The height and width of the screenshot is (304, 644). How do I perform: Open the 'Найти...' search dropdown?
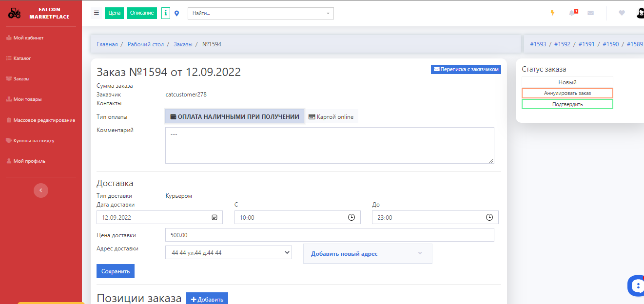point(260,13)
